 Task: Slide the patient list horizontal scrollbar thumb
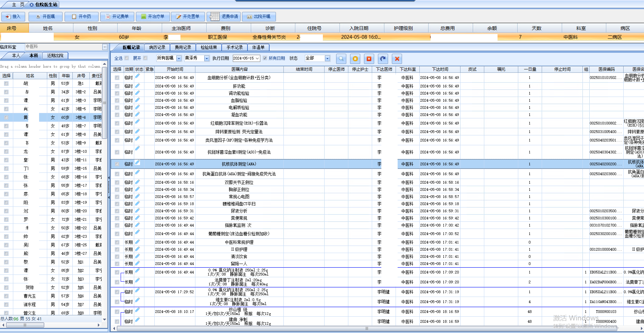pyautogui.click(x=25, y=325)
